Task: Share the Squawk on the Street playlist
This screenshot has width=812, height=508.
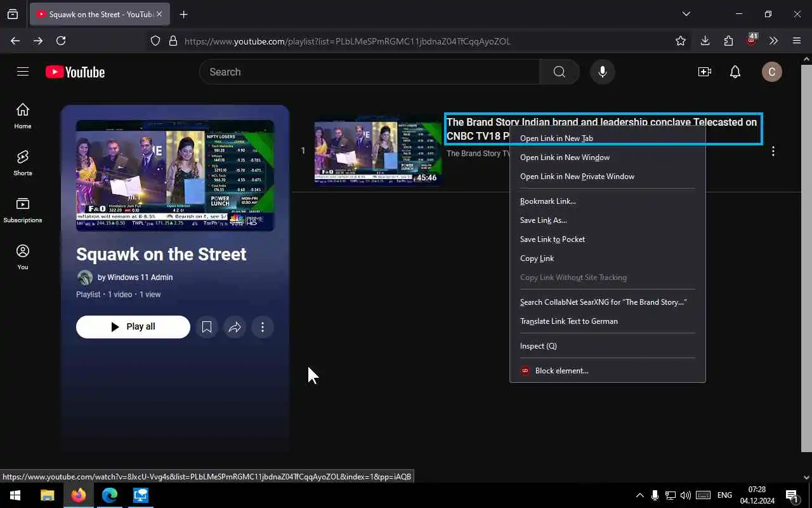Action: [x=235, y=327]
